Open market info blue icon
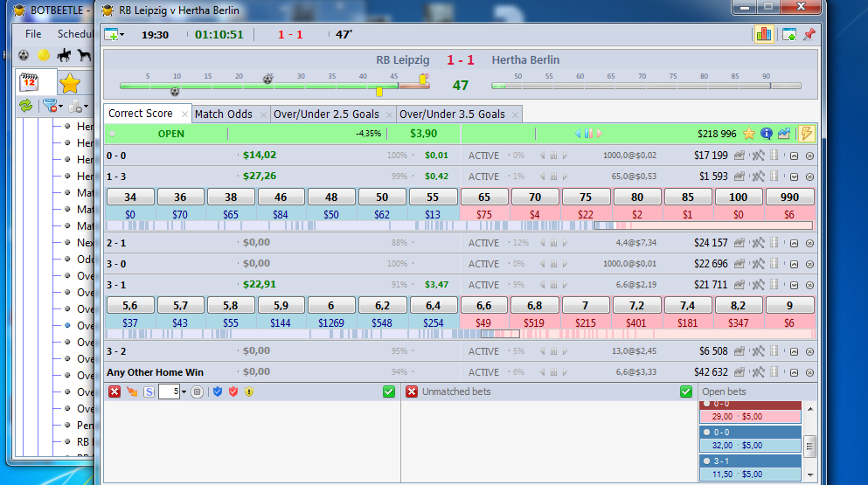 point(766,134)
